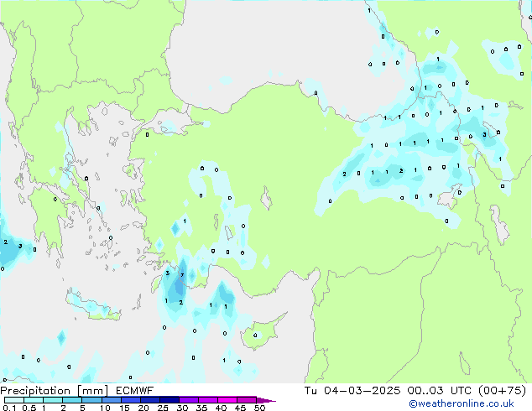Click the legend value label 50
532x411 pixels.
pyautogui.click(x=259, y=408)
